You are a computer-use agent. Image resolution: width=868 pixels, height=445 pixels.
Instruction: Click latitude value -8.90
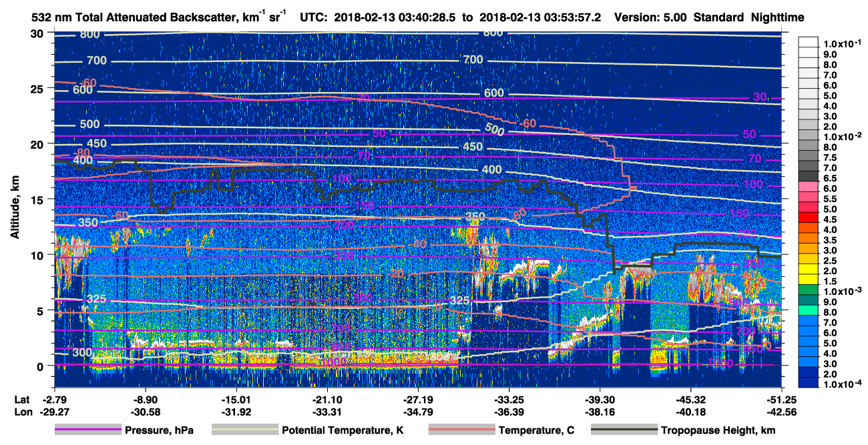tap(146, 399)
